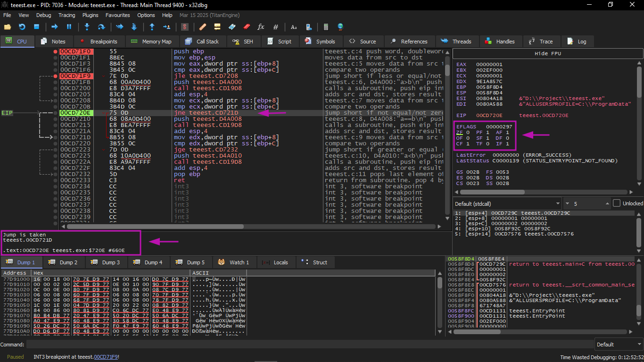Follow the 00CD71F9 link in status bar
Viewport: 644px width, 362px height.
(x=106, y=357)
